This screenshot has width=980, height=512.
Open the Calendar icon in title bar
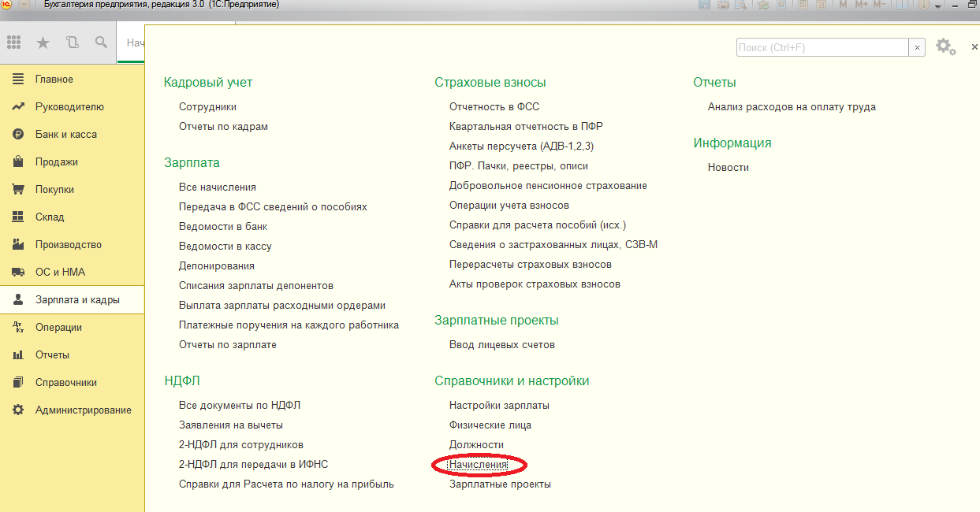pos(821,4)
